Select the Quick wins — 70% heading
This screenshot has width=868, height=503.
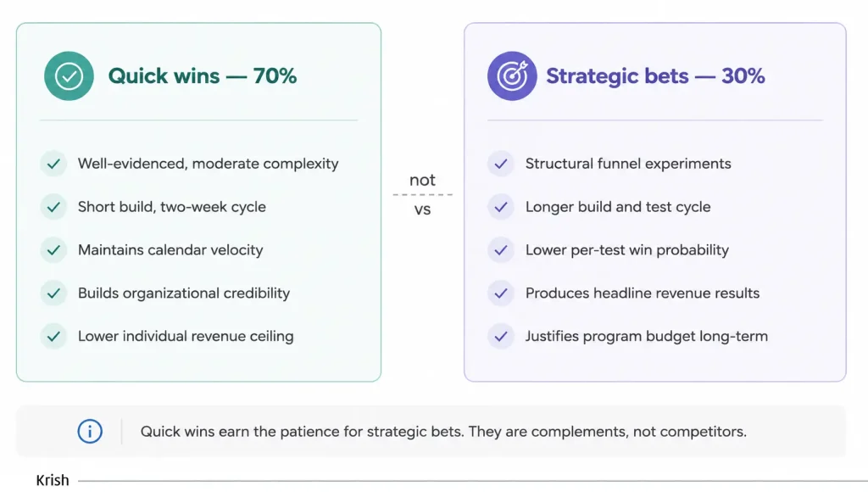coord(203,75)
